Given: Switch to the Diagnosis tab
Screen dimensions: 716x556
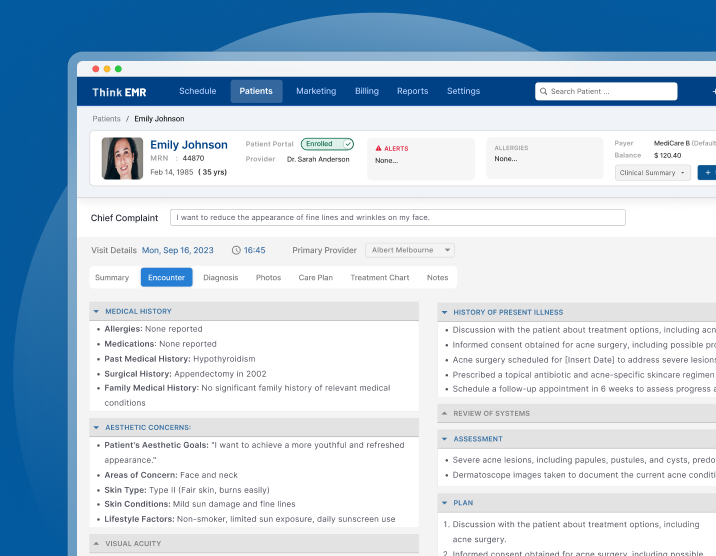Looking at the screenshot, I should click(x=221, y=278).
